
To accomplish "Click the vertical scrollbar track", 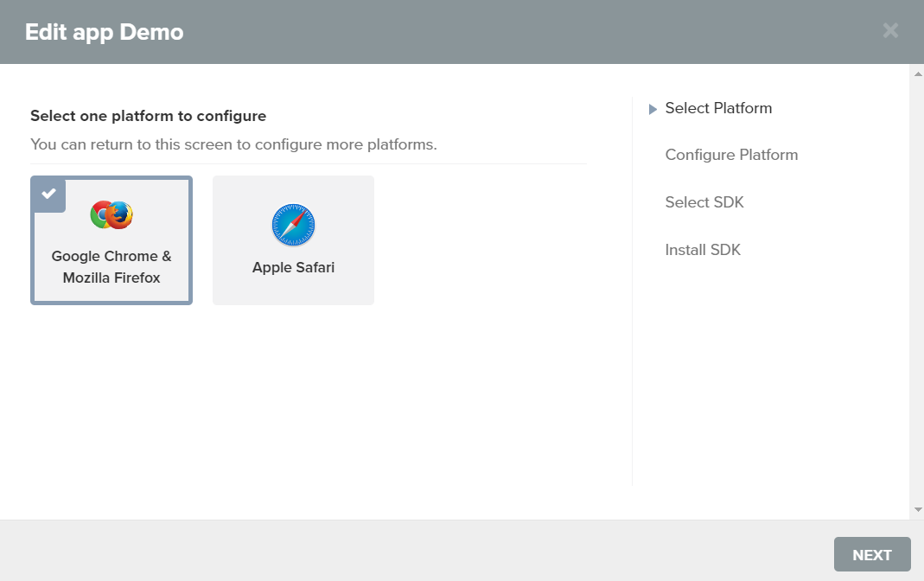I will click(917, 294).
